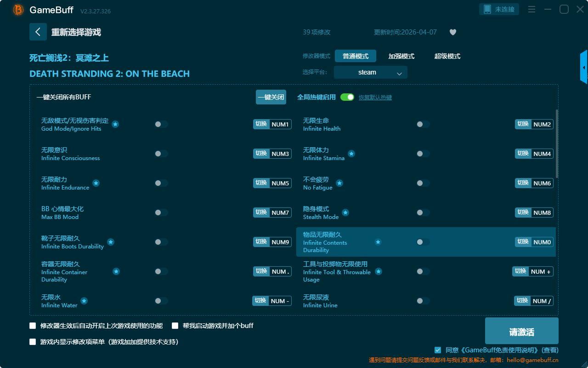
Task: Click star icon beside God Mode/Ignore Hits
Action: pyautogui.click(x=115, y=124)
